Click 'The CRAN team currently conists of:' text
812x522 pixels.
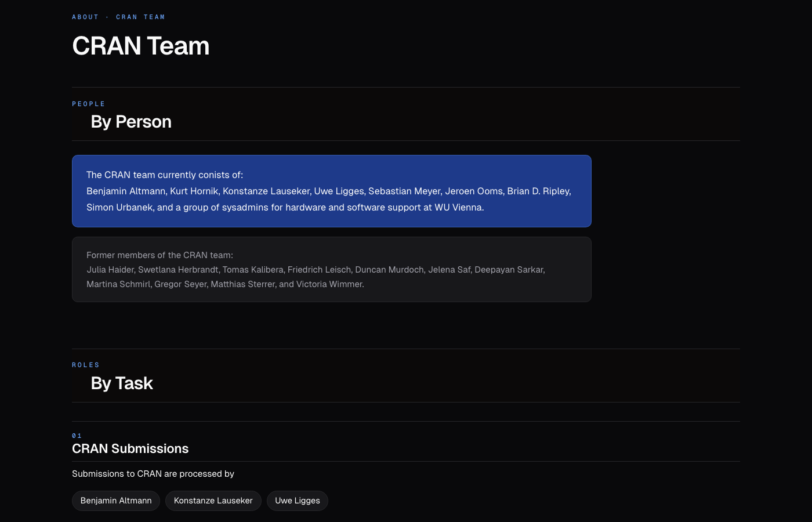[165, 175]
